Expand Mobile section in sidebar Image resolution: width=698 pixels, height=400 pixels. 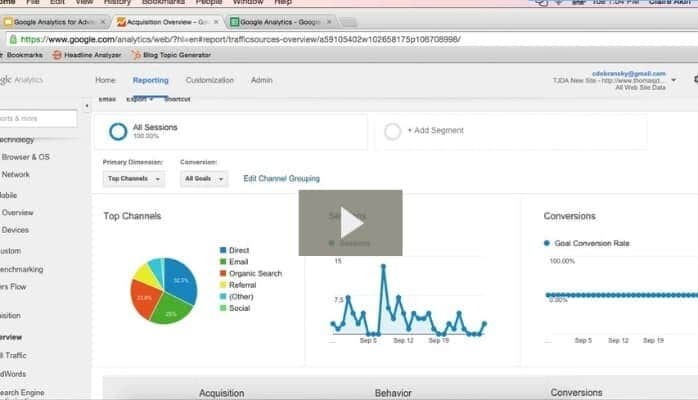click(8, 195)
